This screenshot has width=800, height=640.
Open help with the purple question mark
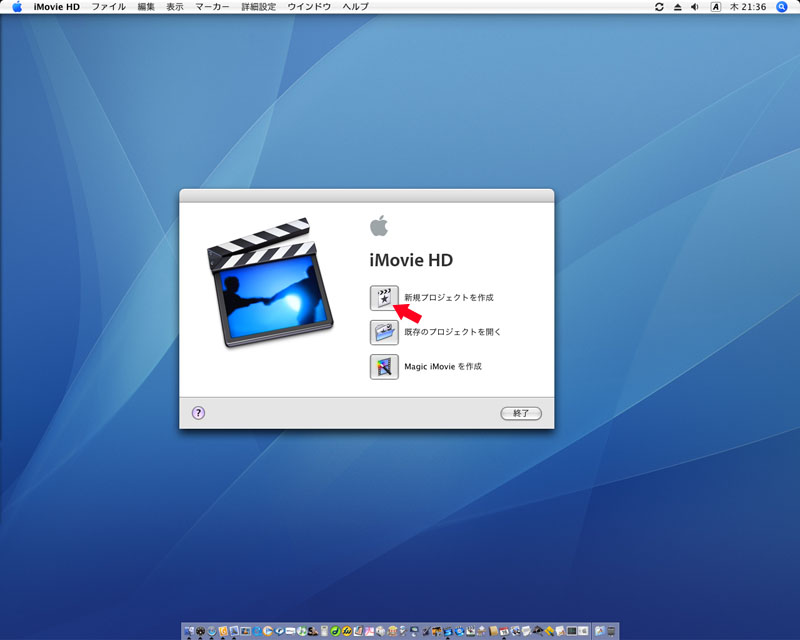[x=198, y=412]
